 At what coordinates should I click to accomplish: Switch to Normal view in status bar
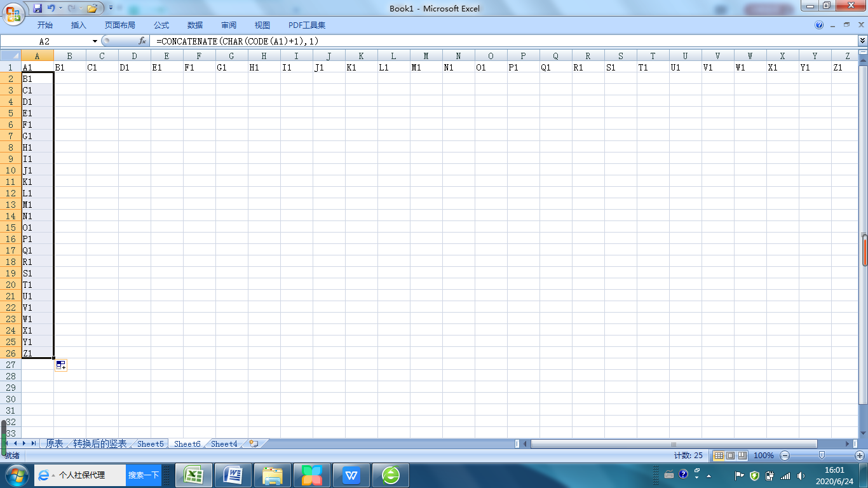[x=719, y=456]
